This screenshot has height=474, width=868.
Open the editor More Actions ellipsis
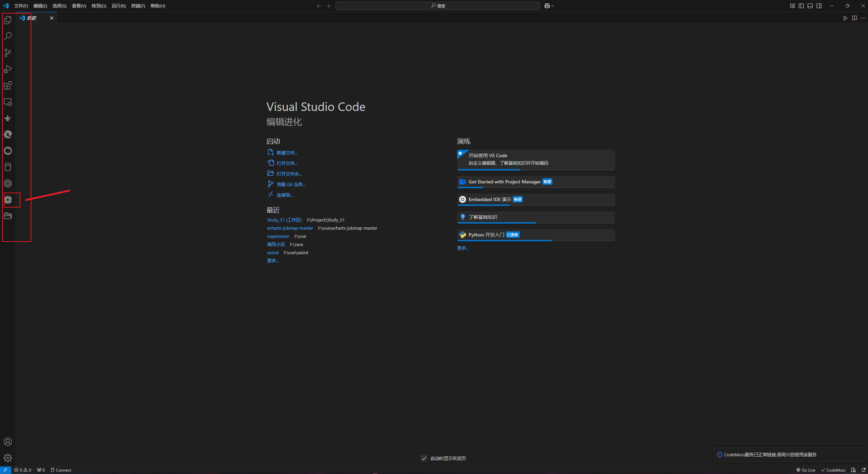click(x=863, y=18)
